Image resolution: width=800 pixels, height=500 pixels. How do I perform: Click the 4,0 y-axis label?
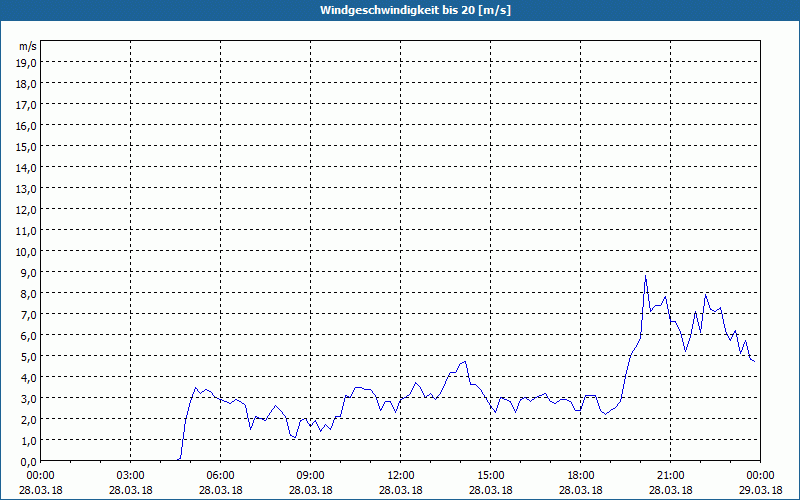(30, 378)
